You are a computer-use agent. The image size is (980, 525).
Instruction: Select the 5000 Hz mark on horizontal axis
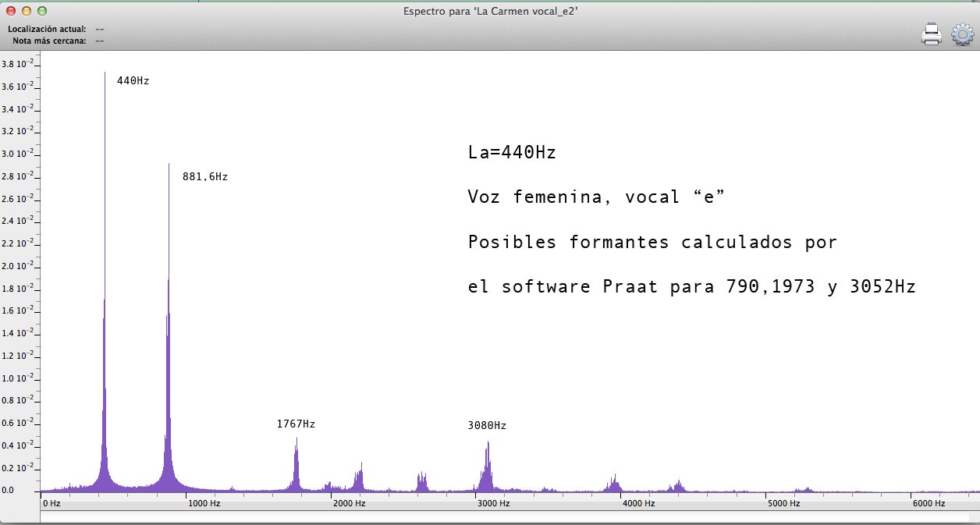click(x=783, y=504)
